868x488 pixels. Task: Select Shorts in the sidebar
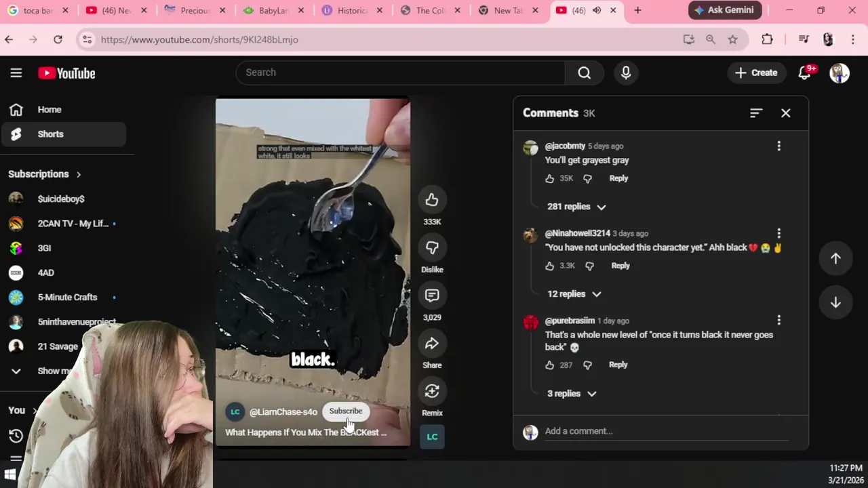tap(63, 134)
